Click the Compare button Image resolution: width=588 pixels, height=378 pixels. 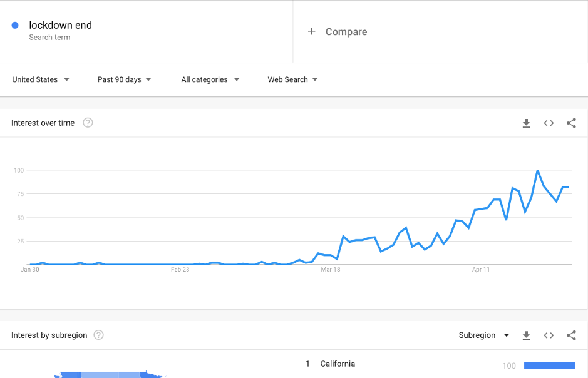pos(346,32)
